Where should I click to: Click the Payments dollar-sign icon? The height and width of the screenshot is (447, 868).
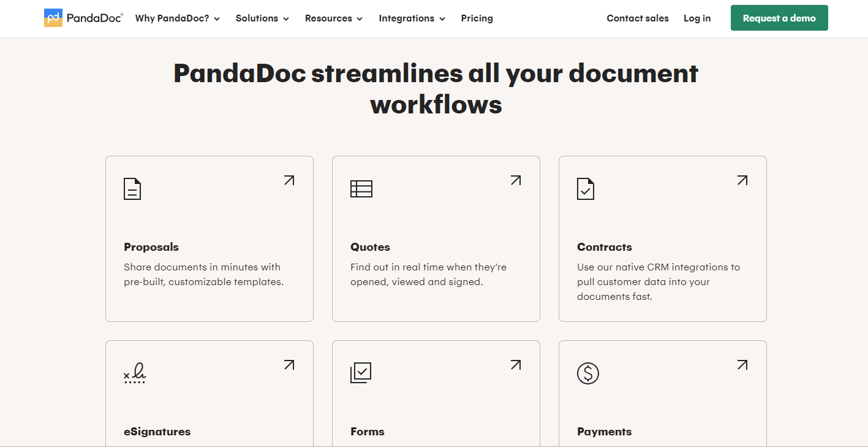[x=588, y=373]
